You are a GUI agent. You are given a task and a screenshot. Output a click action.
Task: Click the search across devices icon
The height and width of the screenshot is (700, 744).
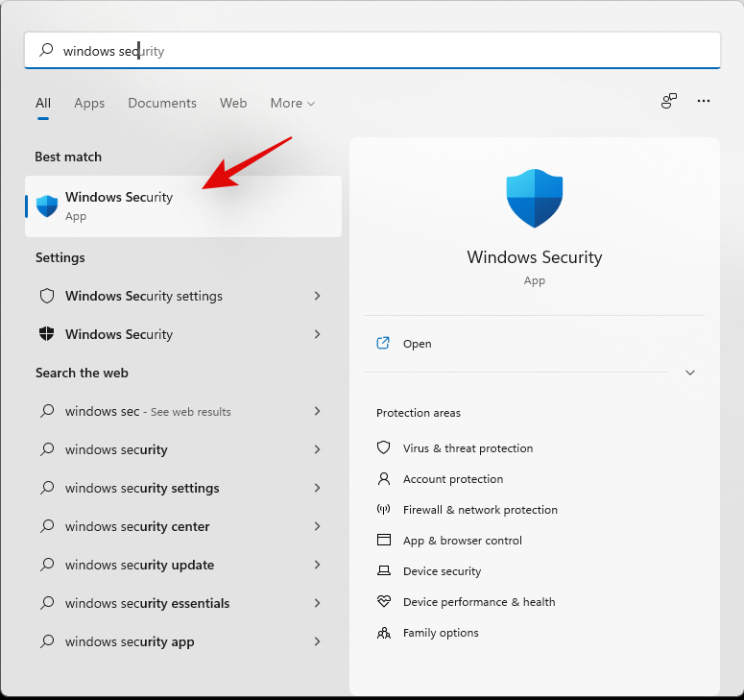pos(669,102)
